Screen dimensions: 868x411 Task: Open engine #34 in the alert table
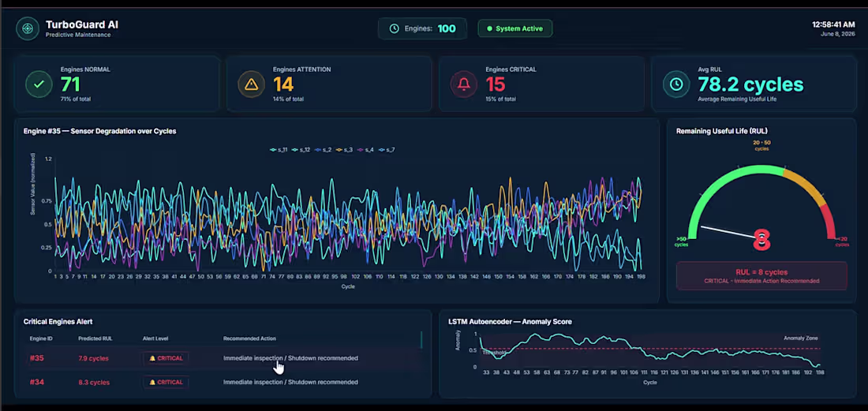coord(36,383)
